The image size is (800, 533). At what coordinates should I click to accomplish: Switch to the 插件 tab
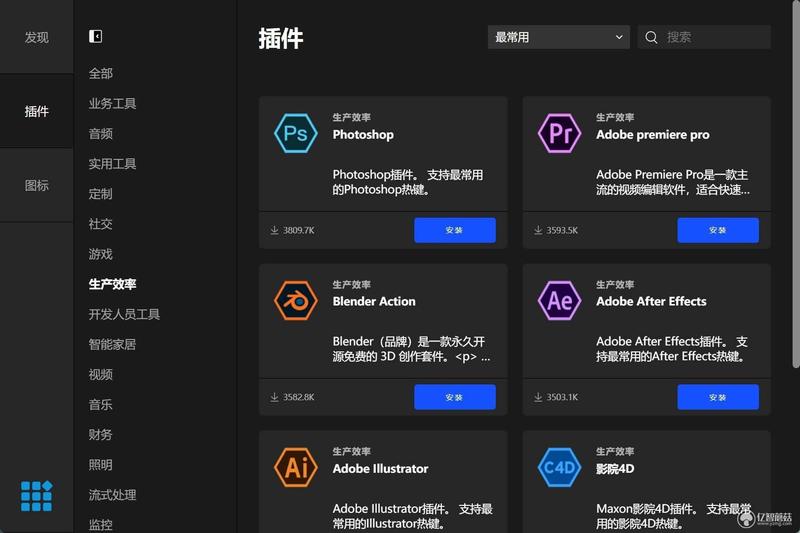[x=37, y=111]
